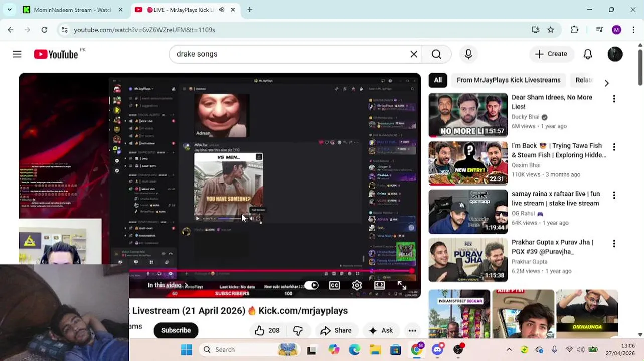Seek on the red video progress bar
Screen dimensions: 644x361
pos(271,271)
